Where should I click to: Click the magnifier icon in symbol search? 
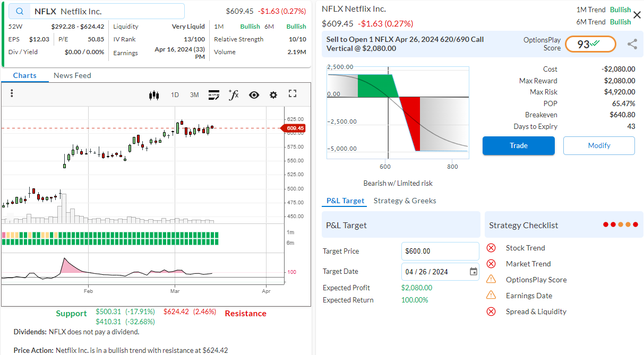(x=20, y=11)
